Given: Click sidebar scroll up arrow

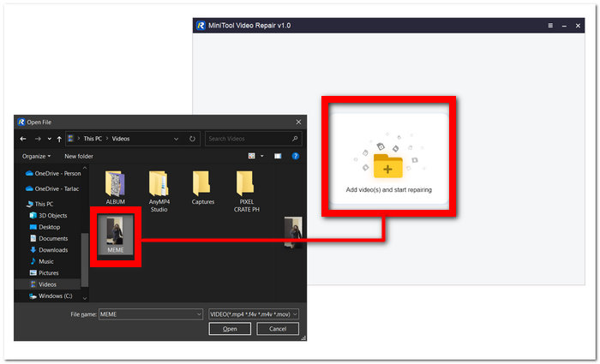Looking at the screenshot, I should 85,168.
